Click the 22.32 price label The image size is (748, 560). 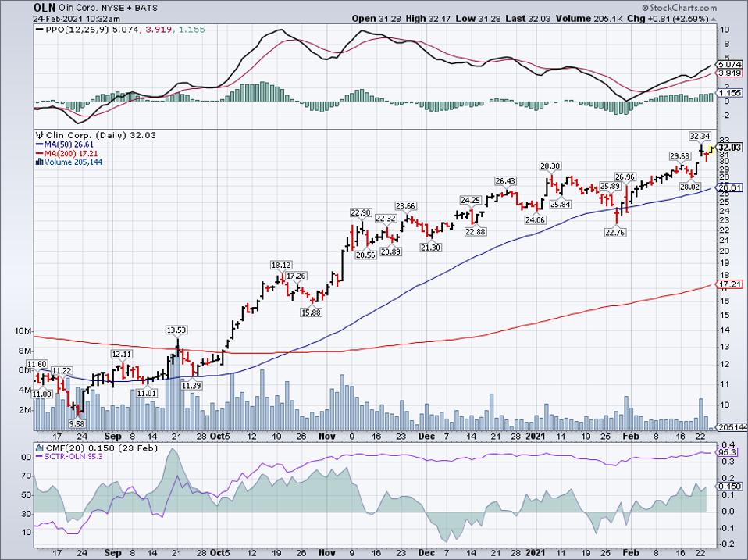click(x=386, y=219)
